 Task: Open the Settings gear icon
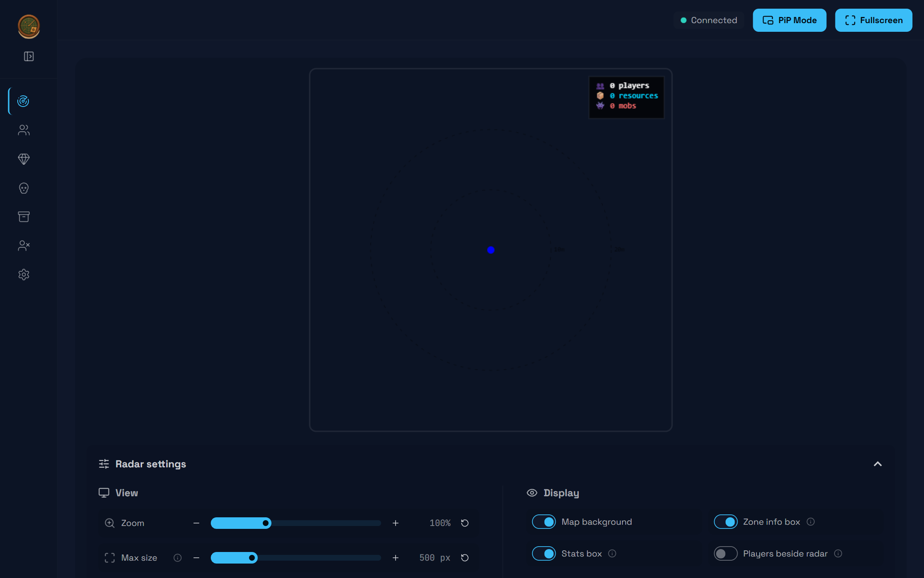[24, 275]
